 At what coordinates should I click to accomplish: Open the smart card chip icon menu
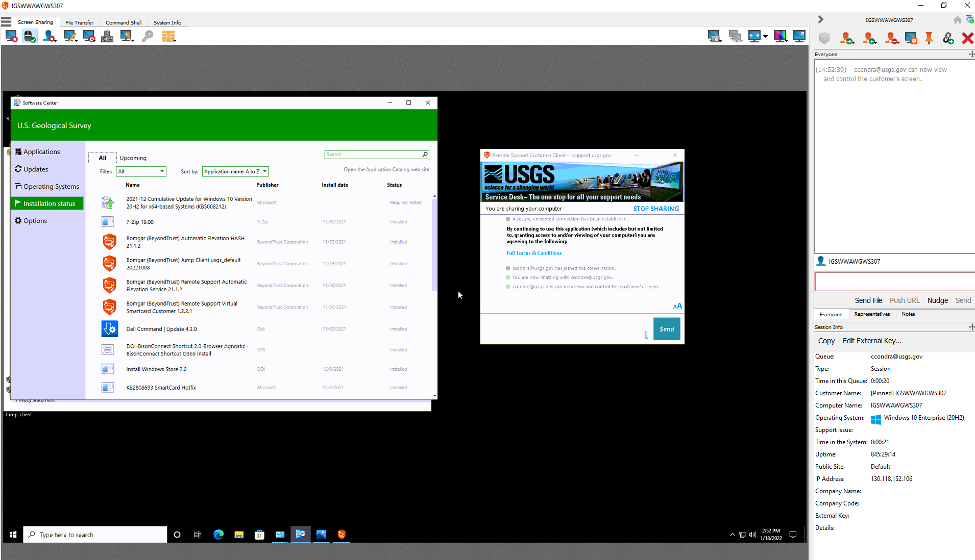[x=168, y=36]
